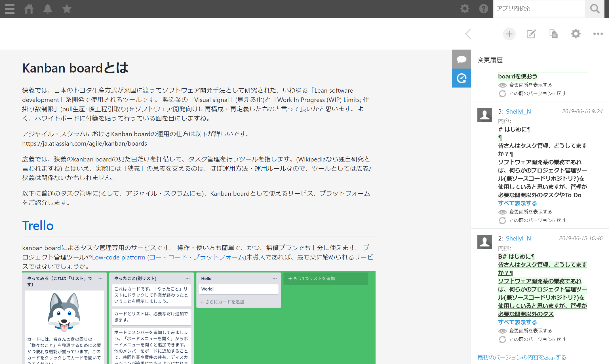
Task: Show changes for version 3
Action: click(530, 212)
